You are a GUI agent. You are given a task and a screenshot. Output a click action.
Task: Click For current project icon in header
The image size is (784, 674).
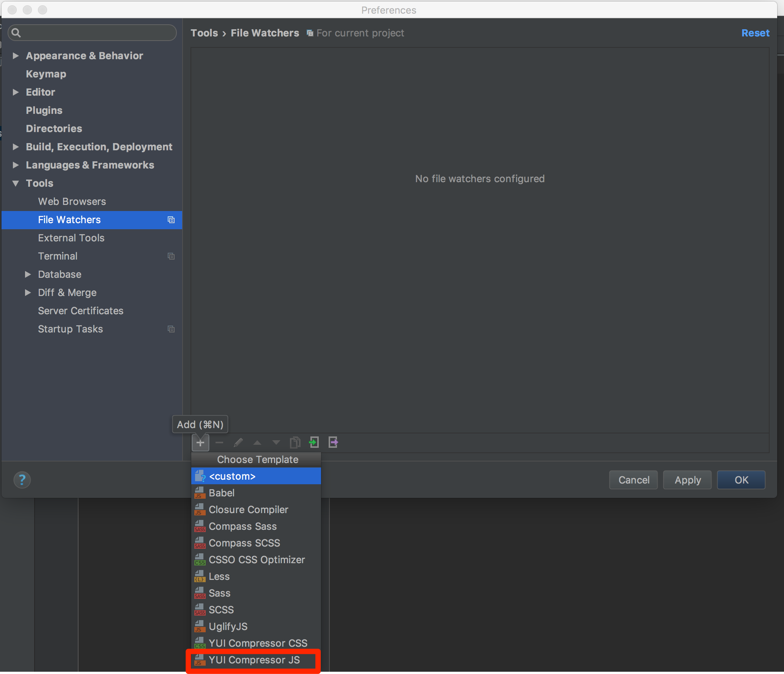pos(310,33)
